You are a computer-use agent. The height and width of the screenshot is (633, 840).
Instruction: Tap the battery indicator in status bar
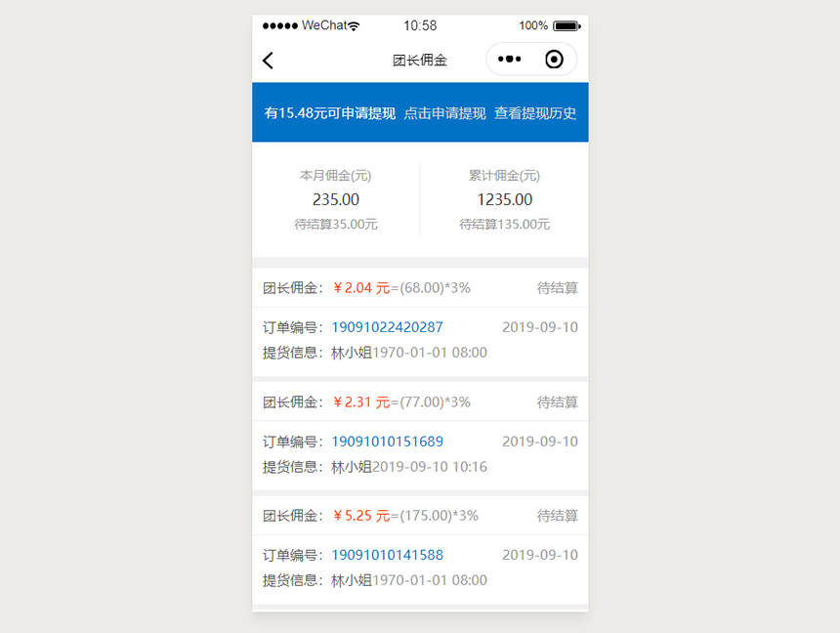(567, 25)
